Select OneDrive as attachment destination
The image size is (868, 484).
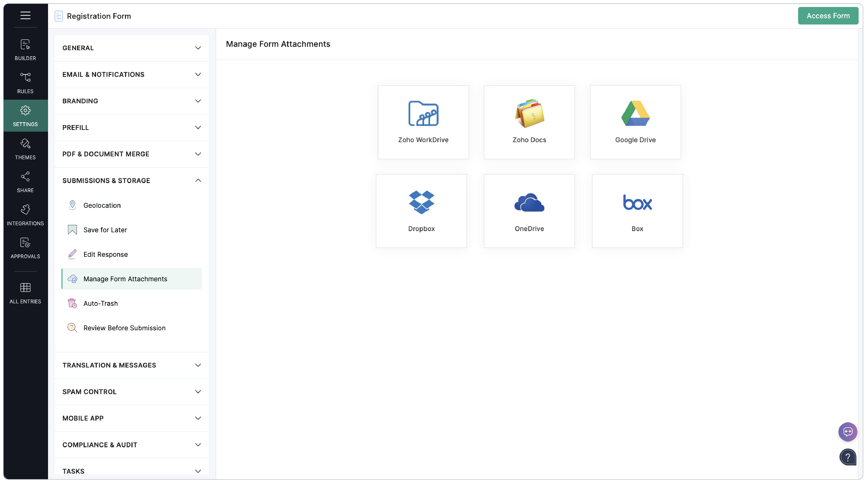(529, 211)
